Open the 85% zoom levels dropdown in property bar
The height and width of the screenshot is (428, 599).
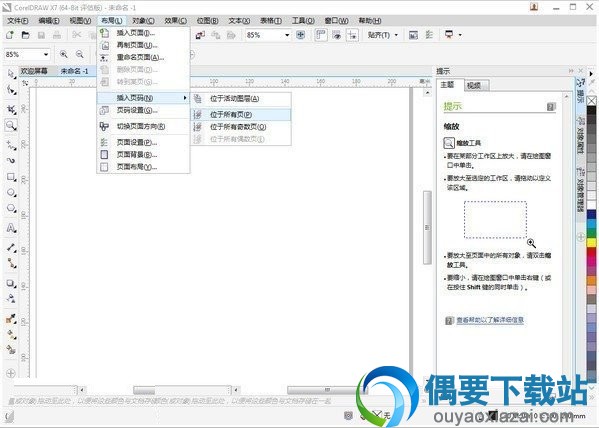46,54
